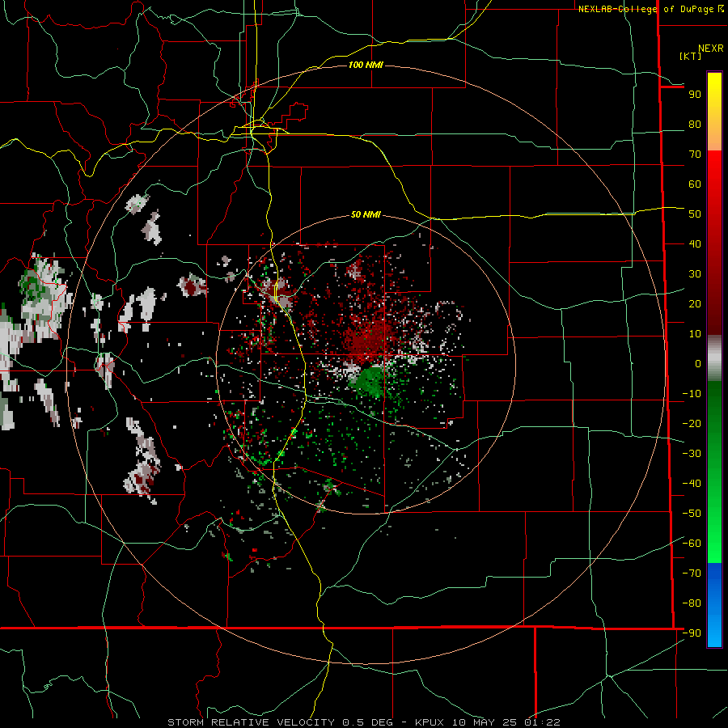
Task: Click the 100 NMI range ring label
Action: point(366,65)
